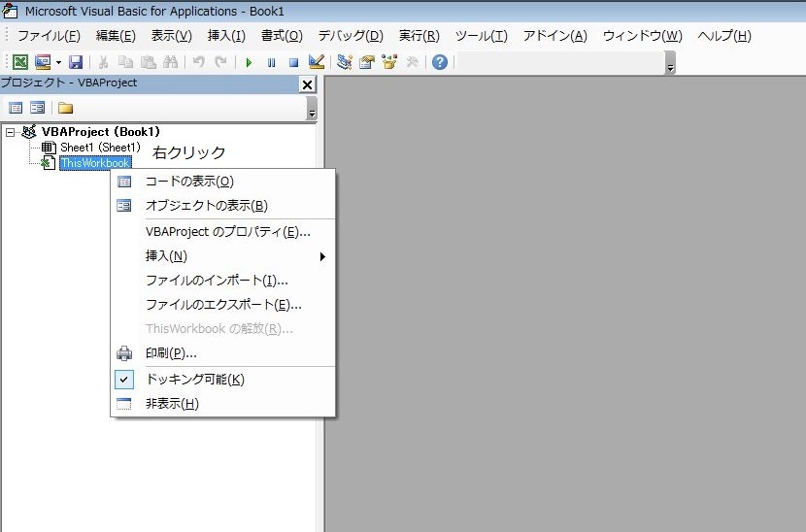Open project panel toolbar options arrow
This screenshot has height=532, width=806.
pos(312,109)
